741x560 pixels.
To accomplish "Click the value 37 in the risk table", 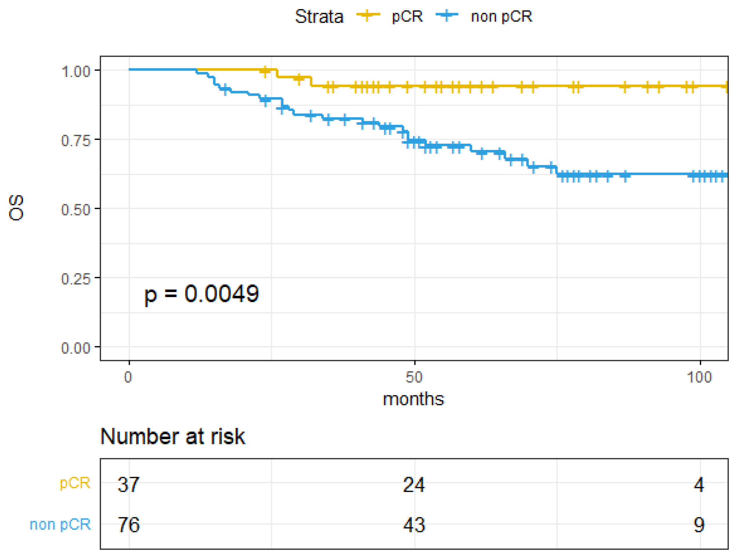I will point(128,484).
